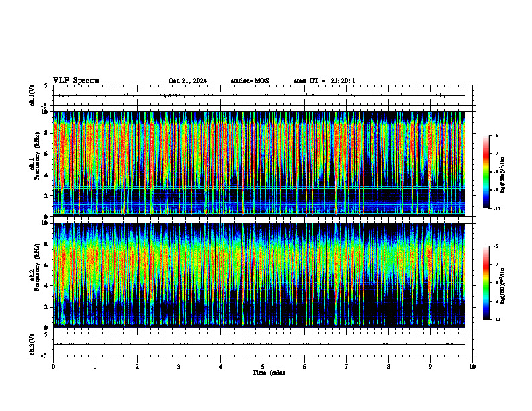Screen dimensions: 532x411
Task: Click the '-5' volt tick of ch.3(V) panel
Action: coord(44,355)
